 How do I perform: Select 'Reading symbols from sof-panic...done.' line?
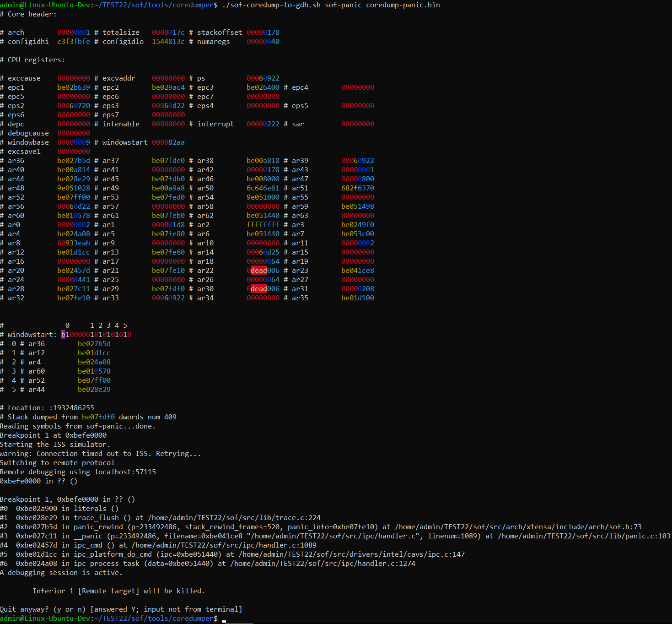coord(78,426)
